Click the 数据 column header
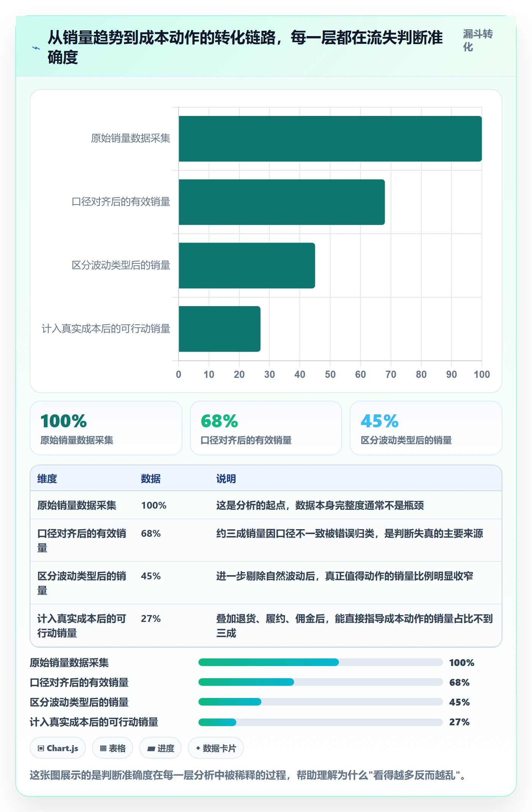532x812 pixels. click(151, 479)
